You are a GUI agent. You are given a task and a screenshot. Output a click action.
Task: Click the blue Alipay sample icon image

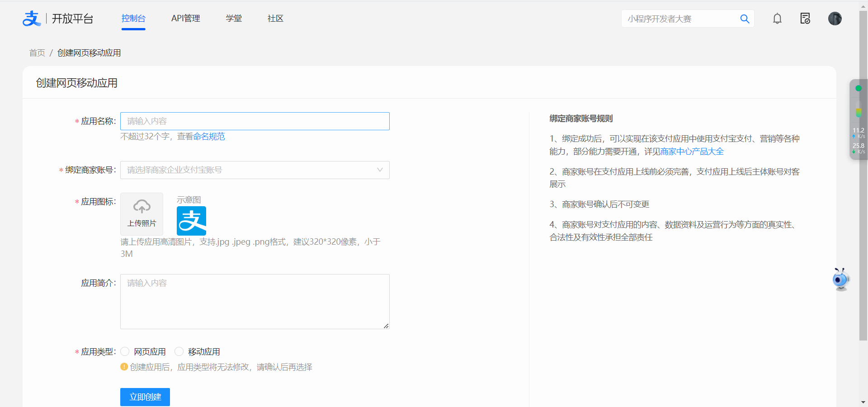pyautogui.click(x=191, y=221)
